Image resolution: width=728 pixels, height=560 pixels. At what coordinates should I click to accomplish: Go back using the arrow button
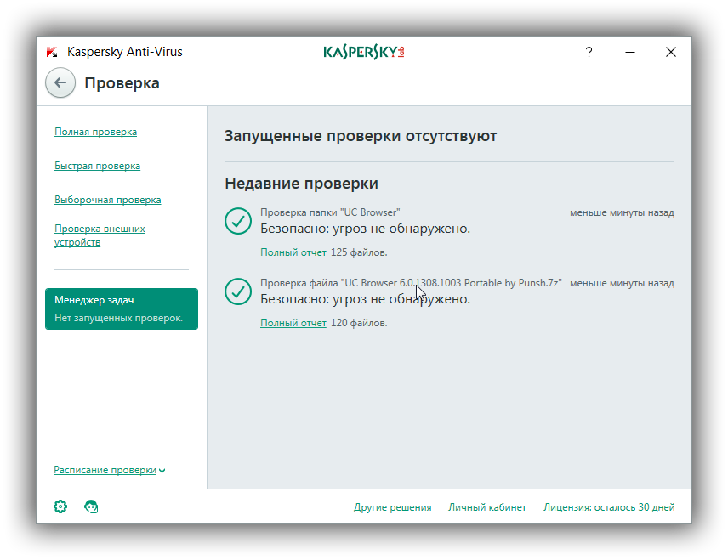coord(59,82)
